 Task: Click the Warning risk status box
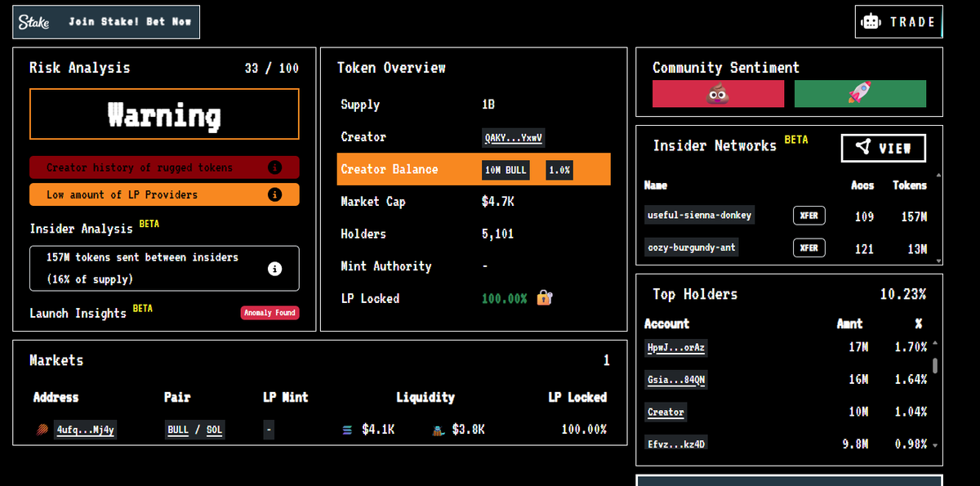point(164,114)
